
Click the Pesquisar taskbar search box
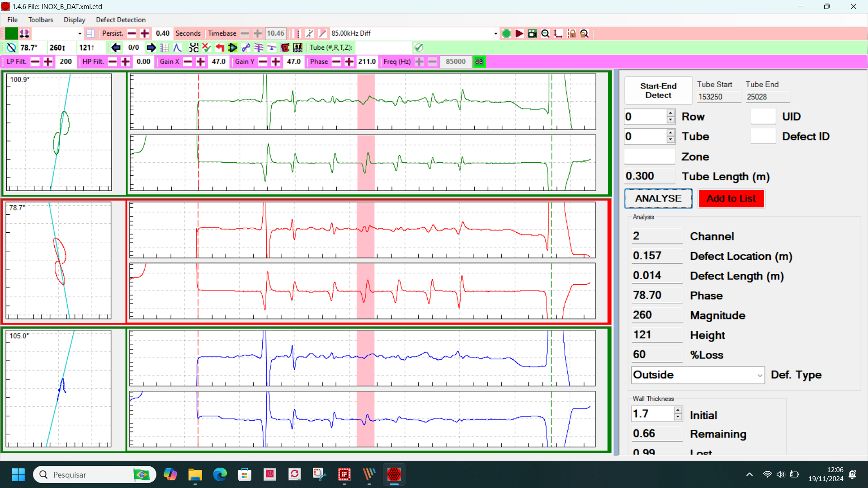(94, 474)
